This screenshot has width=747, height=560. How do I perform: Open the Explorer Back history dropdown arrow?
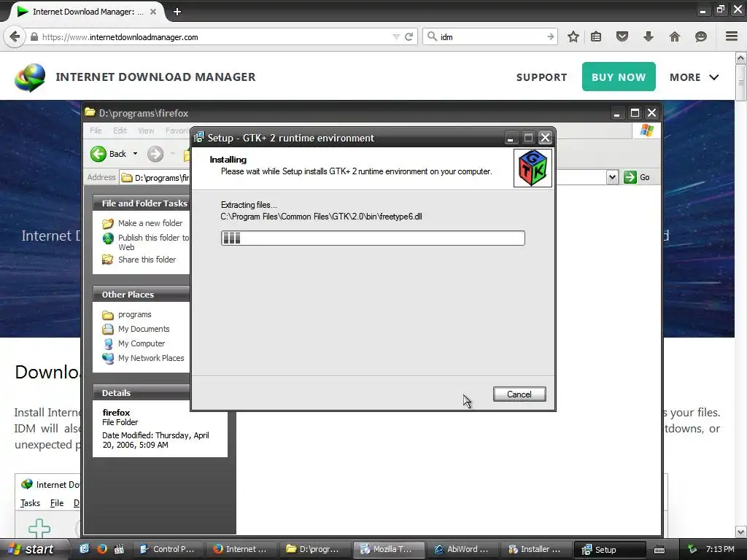135,154
